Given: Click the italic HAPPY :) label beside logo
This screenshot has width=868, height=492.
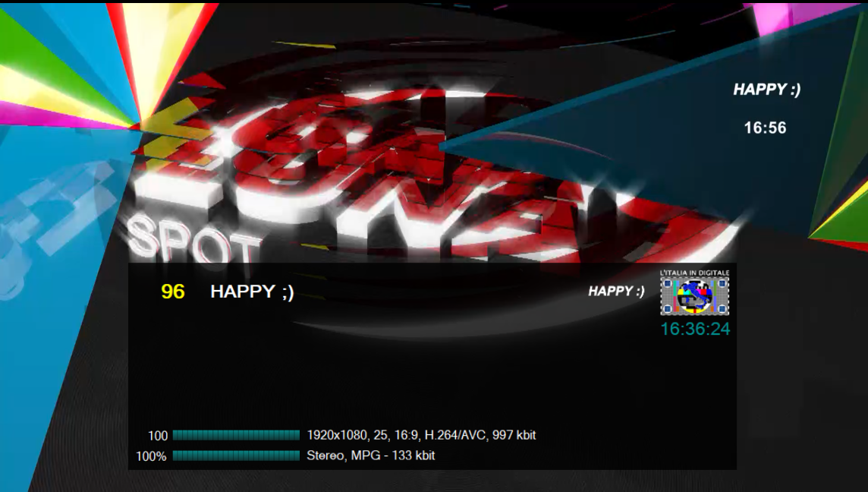Looking at the screenshot, I should [616, 291].
